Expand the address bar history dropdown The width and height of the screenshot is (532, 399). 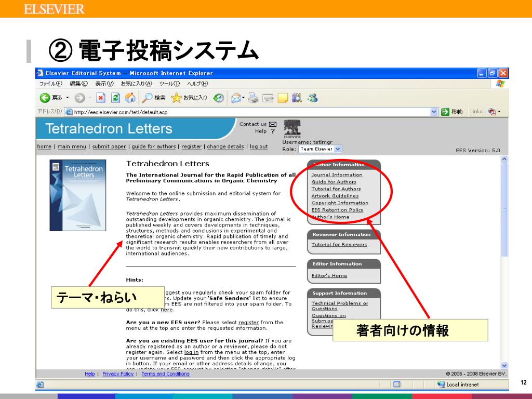click(434, 112)
